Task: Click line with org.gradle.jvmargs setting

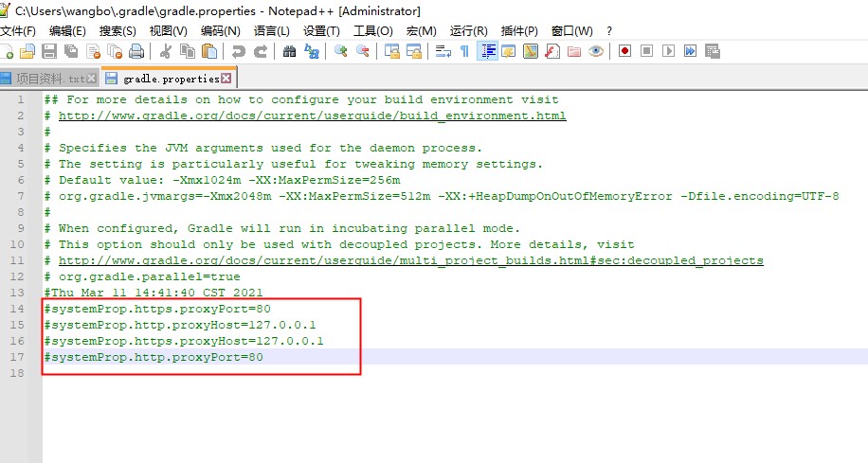Action: point(442,196)
